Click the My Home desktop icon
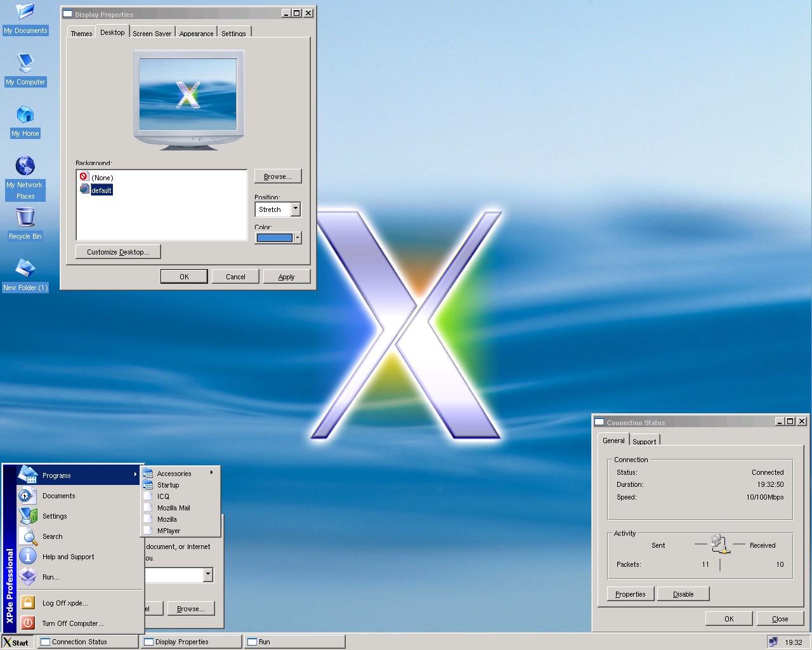Image resolution: width=812 pixels, height=650 pixels. coord(25,122)
